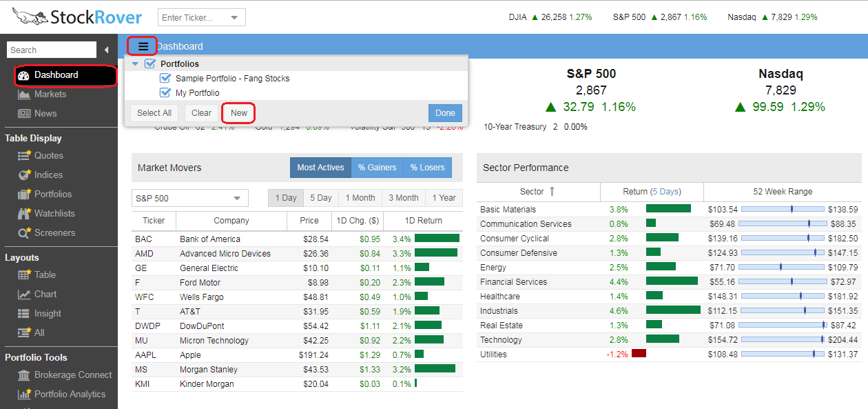Click the Insight layout icon
Viewport: 868px width, 409px height.
[24, 314]
